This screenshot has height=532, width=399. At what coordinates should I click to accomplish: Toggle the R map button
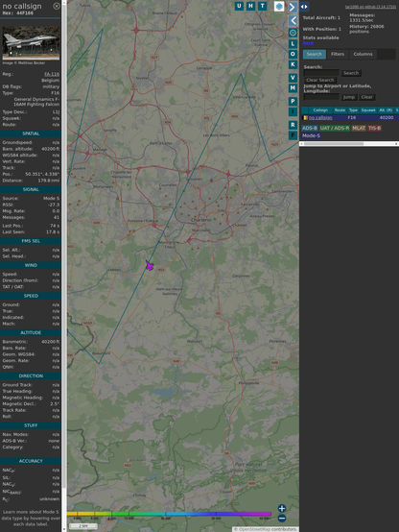click(x=293, y=125)
